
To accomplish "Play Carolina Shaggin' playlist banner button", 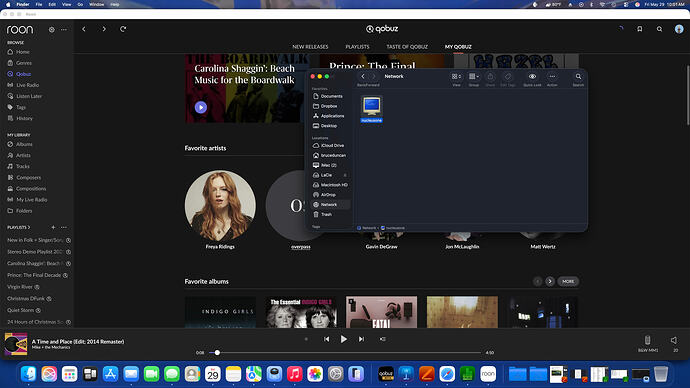I will coord(201,107).
